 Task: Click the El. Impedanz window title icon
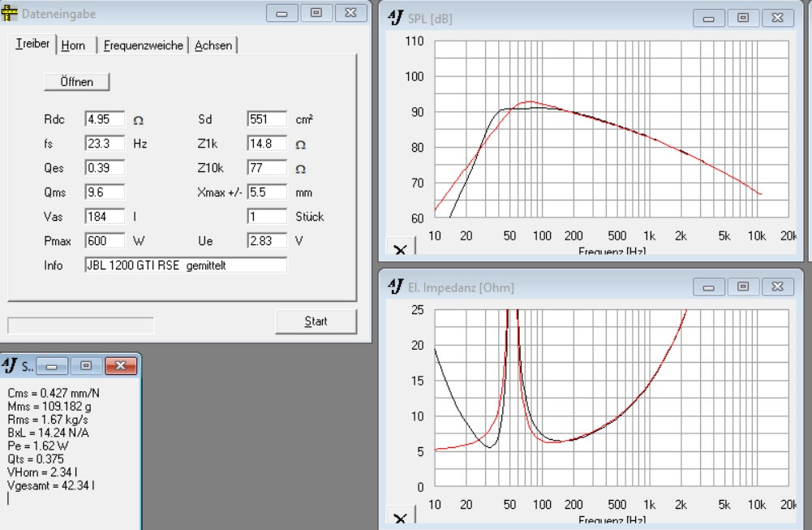point(395,287)
